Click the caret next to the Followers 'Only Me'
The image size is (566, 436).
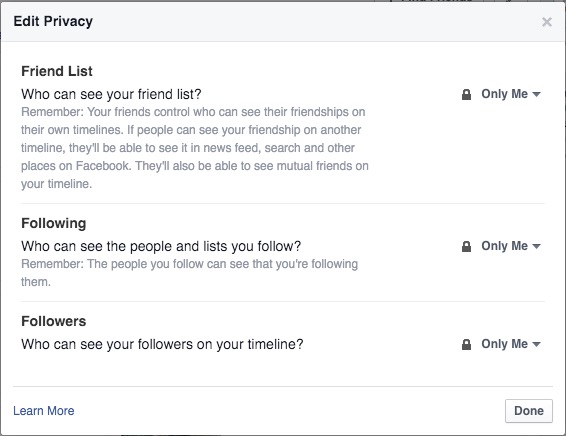(536, 345)
